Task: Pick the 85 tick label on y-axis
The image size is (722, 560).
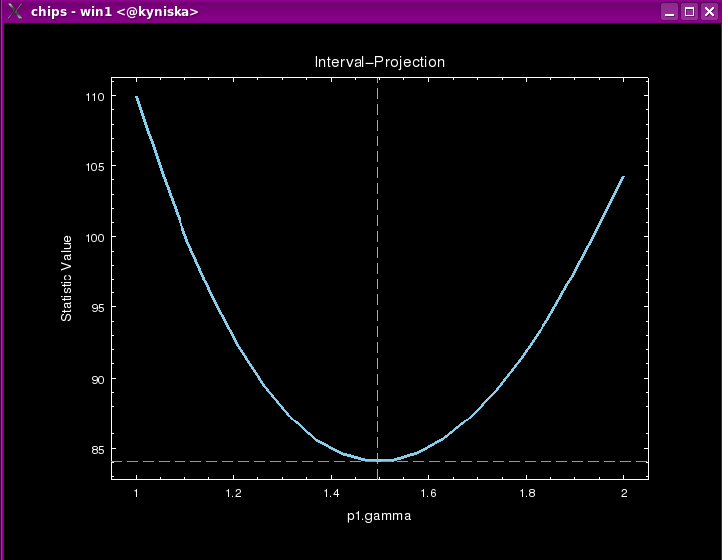Action: click(x=97, y=450)
